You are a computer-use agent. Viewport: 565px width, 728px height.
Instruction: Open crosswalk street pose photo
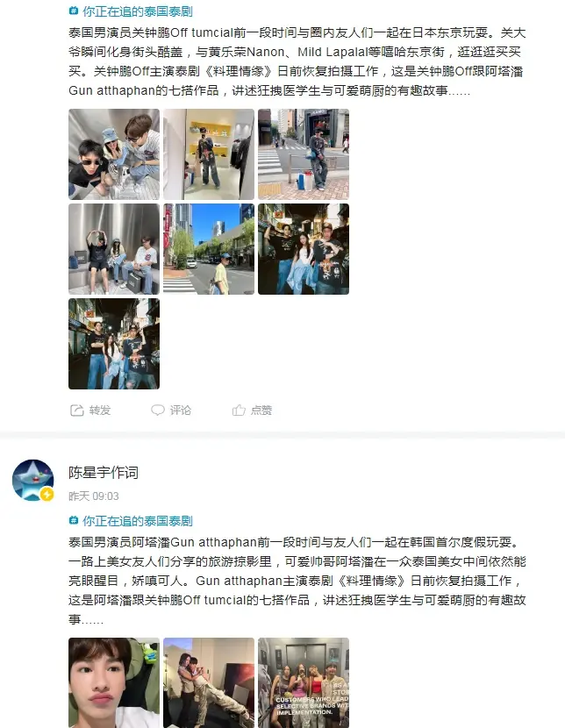(x=304, y=154)
